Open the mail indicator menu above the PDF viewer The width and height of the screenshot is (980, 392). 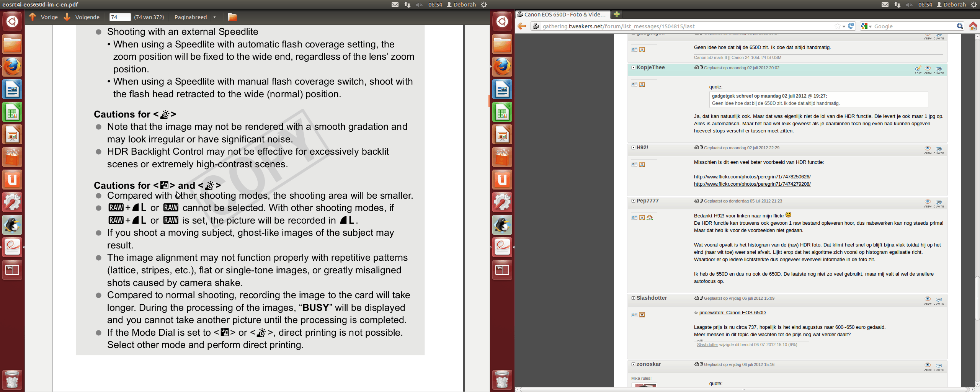point(395,5)
